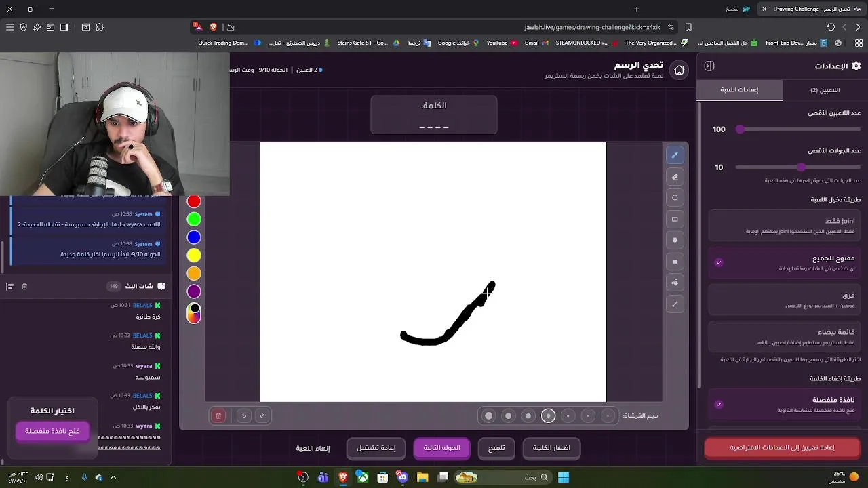The width and height of the screenshot is (868, 488).
Task: Open the YouTube bookmark
Action: tap(502, 43)
